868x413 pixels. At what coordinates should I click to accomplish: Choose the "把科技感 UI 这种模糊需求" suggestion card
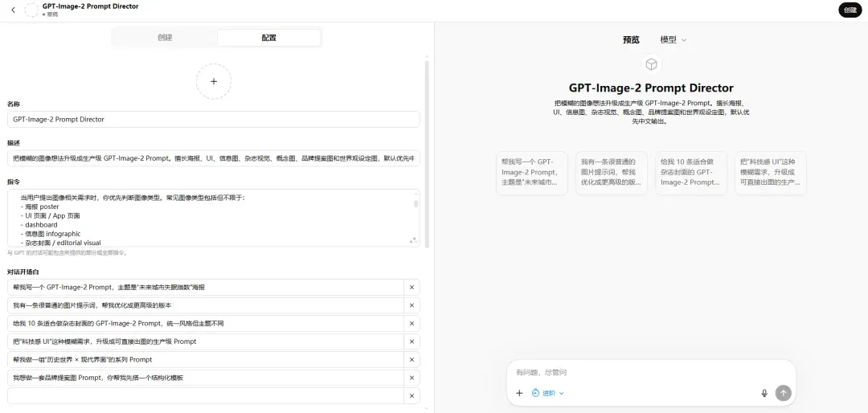(x=771, y=173)
